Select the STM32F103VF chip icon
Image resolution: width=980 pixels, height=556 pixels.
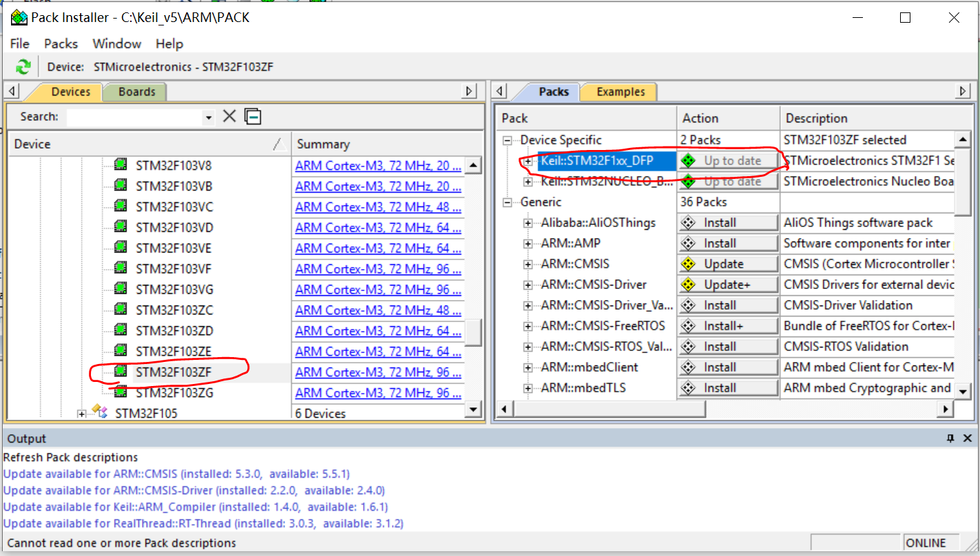[121, 268]
